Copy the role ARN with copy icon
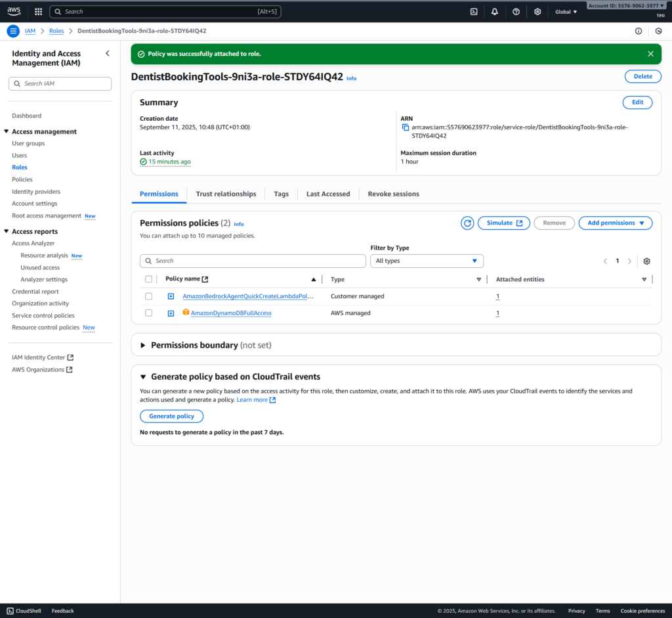This screenshot has width=672, height=618. pos(406,127)
